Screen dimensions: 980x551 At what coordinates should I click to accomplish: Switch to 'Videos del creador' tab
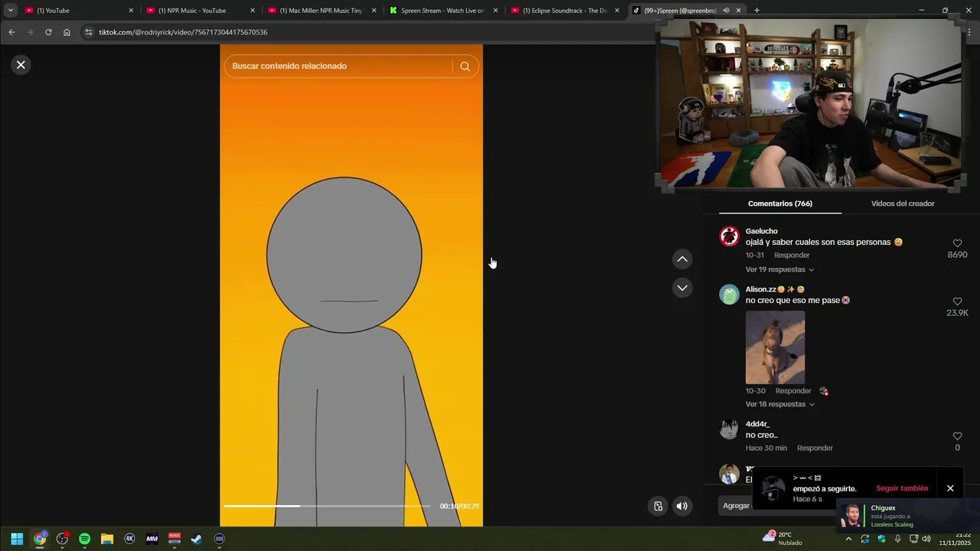pos(903,204)
